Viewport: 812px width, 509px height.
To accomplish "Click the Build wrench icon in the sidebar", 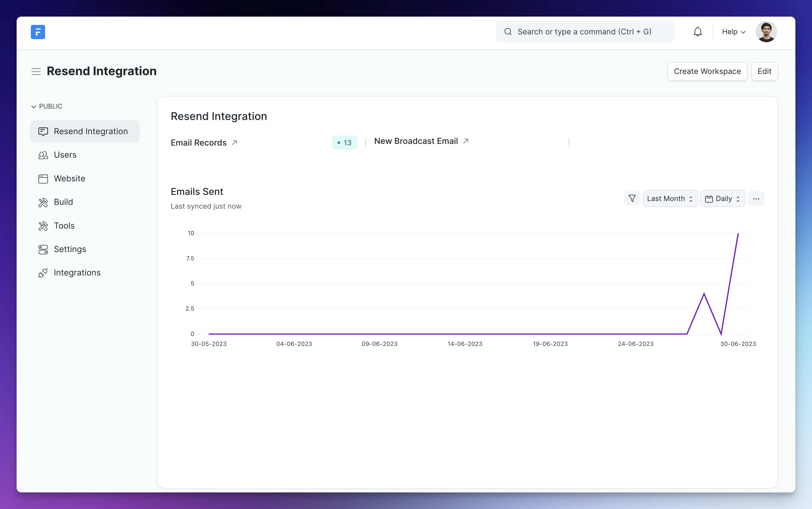I will (43, 202).
